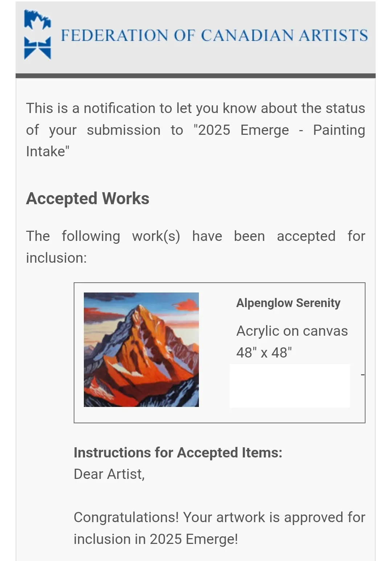Click the Federation of Canadian Artists logo icon
The height and width of the screenshot is (561, 392).
click(37, 35)
